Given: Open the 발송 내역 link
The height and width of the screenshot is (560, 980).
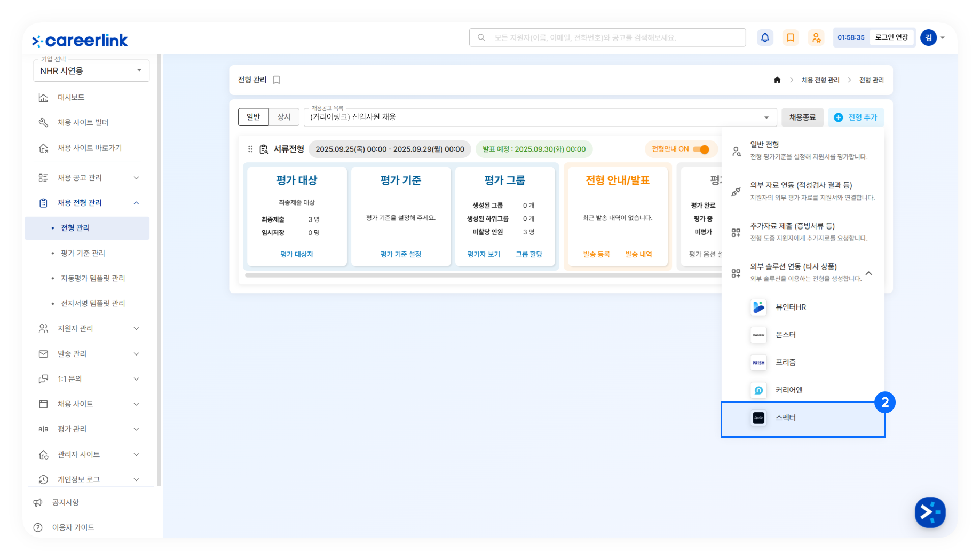Looking at the screenshot, I should (x=638, y=255).
